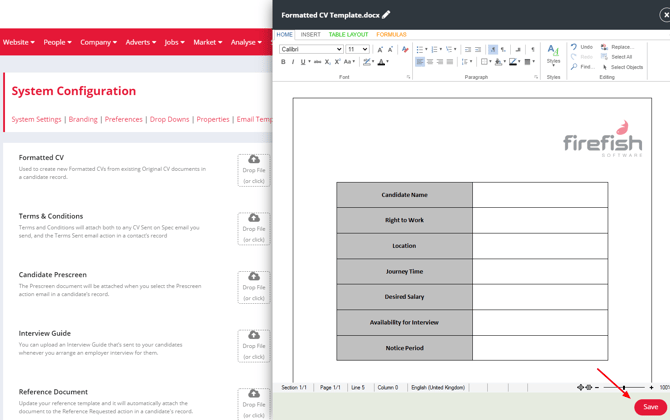The image size is (670, 420).
Task: Expand the People menu in navigation
Action: (57, 42)
